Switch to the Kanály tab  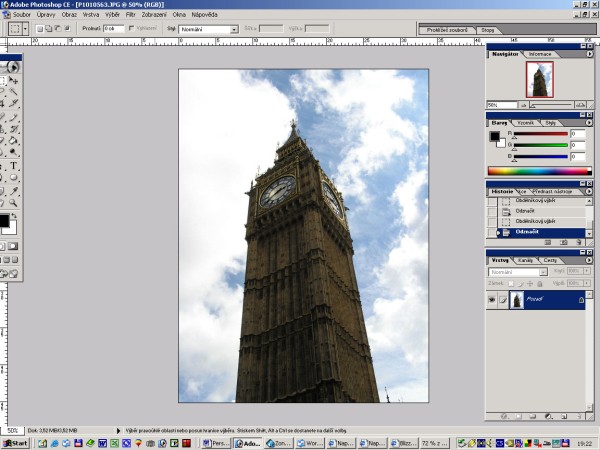(524, 259)
